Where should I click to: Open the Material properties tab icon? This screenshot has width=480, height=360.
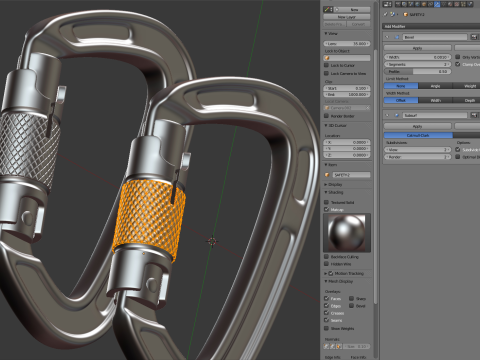(450, 4)
